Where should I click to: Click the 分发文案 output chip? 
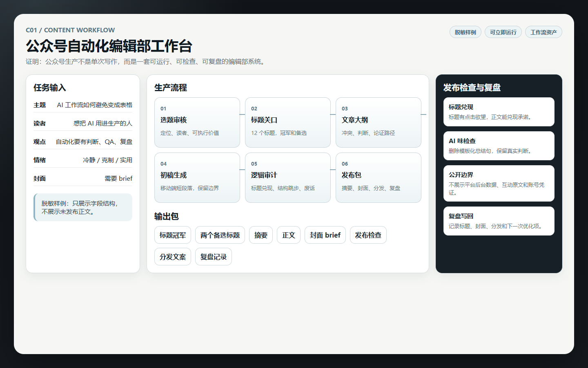(x=173, y=257)
